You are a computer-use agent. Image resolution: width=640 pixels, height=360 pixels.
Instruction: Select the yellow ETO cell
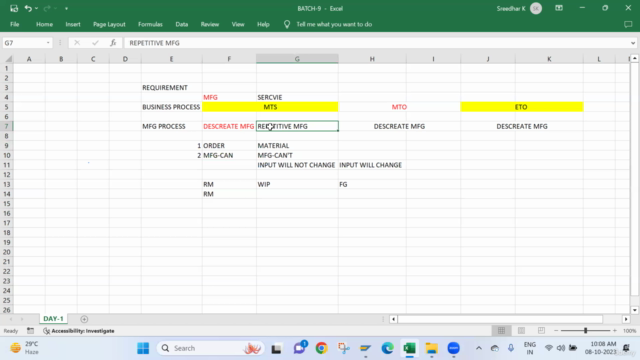pyautogui.click(x=521, y=107)
